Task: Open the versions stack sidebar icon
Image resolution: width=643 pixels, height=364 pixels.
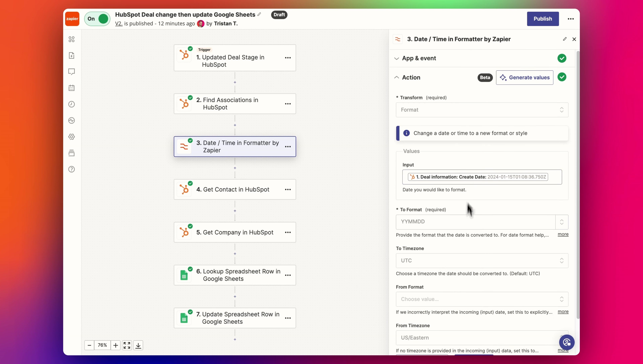Action: click(x=72, y=153)
